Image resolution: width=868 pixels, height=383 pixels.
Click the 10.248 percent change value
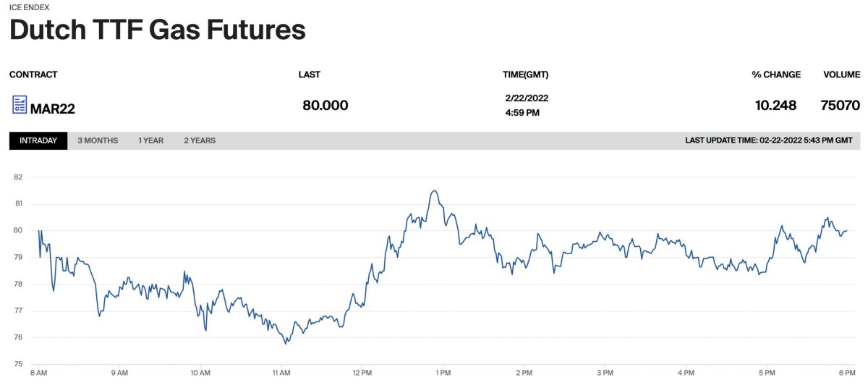click(x=775, y=106)
